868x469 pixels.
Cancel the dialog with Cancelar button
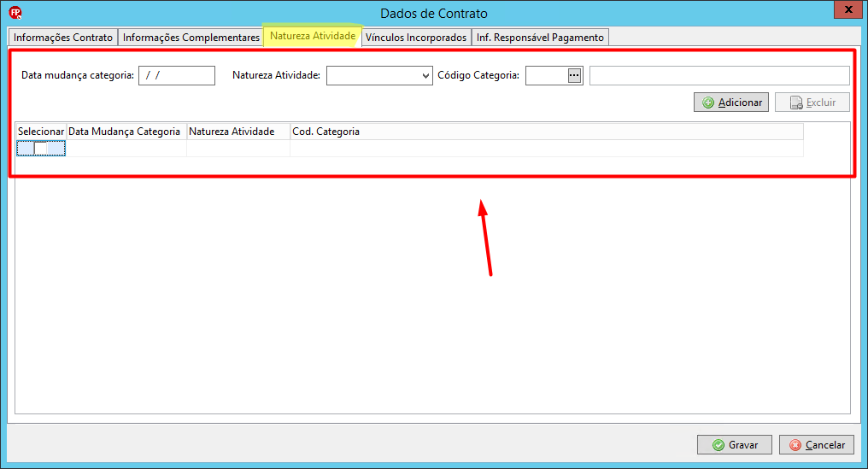(817, 444)
